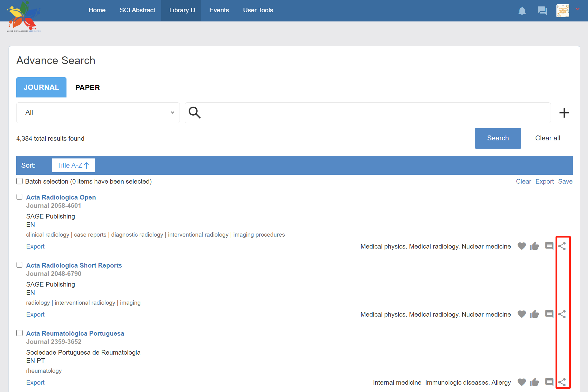Click the plus icon to add search row
The width and height of the screenshot is (588, 392).
564,113
